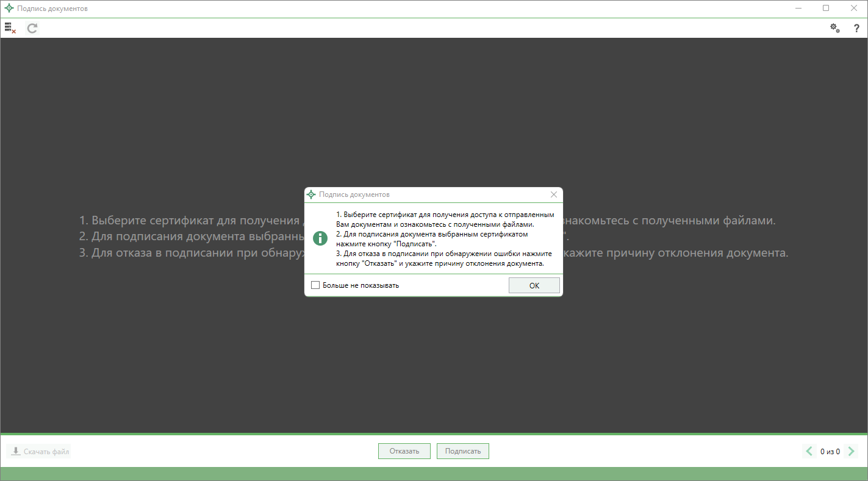This screenshot has width=868, height=481.
Task: Maximize the main application window
Action: [x=826, y=9]
